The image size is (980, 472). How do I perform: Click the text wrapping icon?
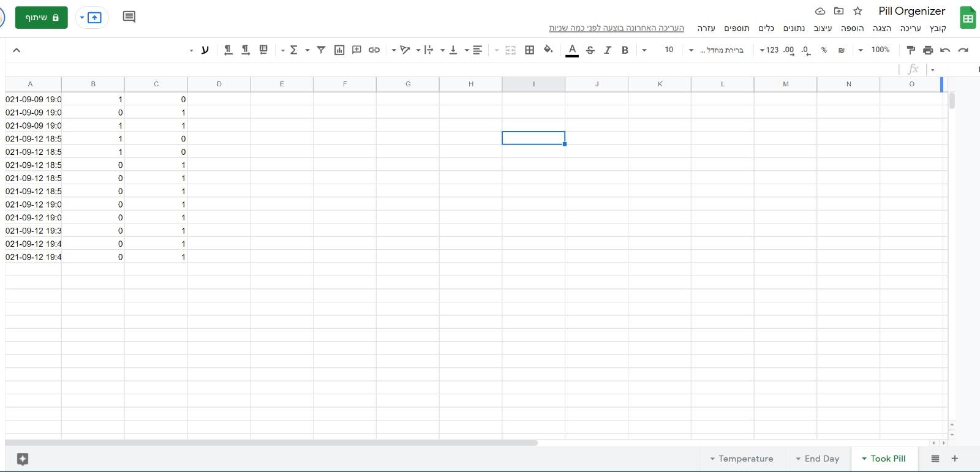(429, 50)
